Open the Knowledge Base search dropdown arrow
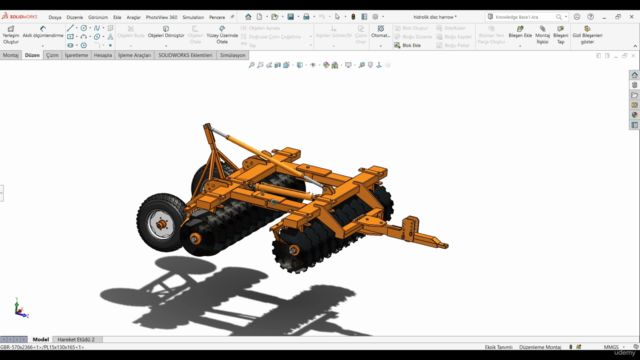The width and height of the screenshot is (640, 360). [566, 17]
